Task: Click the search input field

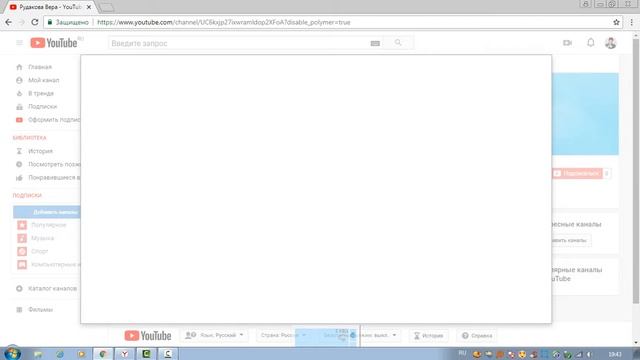Action: pos(239,43)
